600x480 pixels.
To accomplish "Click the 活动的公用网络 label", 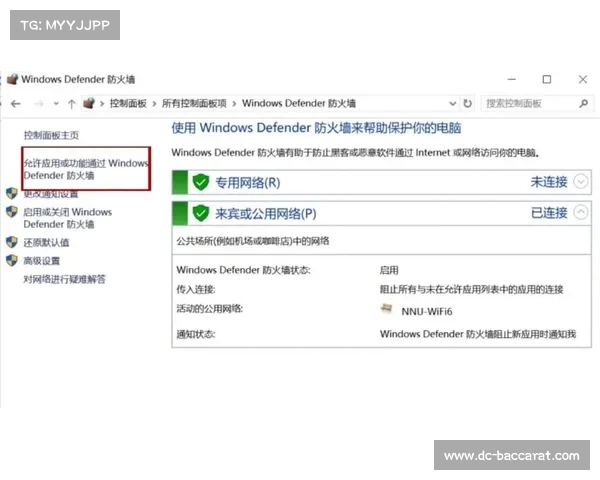I will [210, 309].
